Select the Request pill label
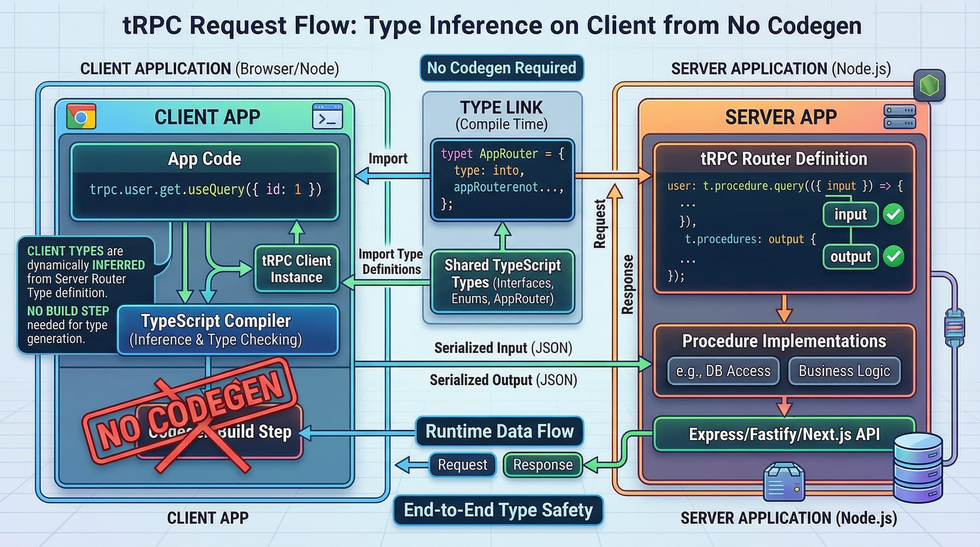 tap(462, 465)
